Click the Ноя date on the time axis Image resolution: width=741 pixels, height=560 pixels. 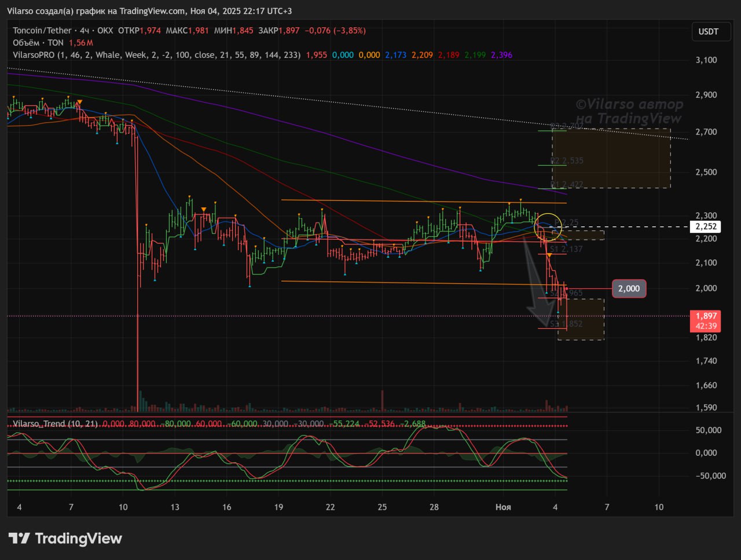tap(503, 507)
